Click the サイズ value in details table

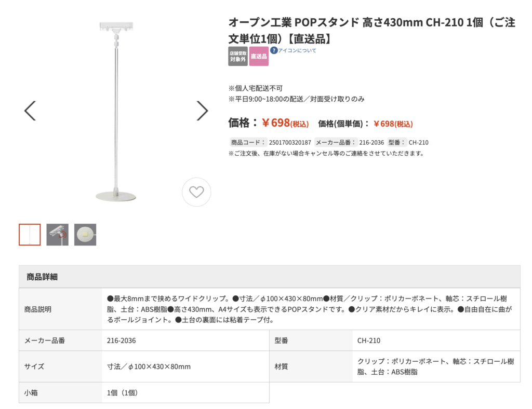(149, 366)
